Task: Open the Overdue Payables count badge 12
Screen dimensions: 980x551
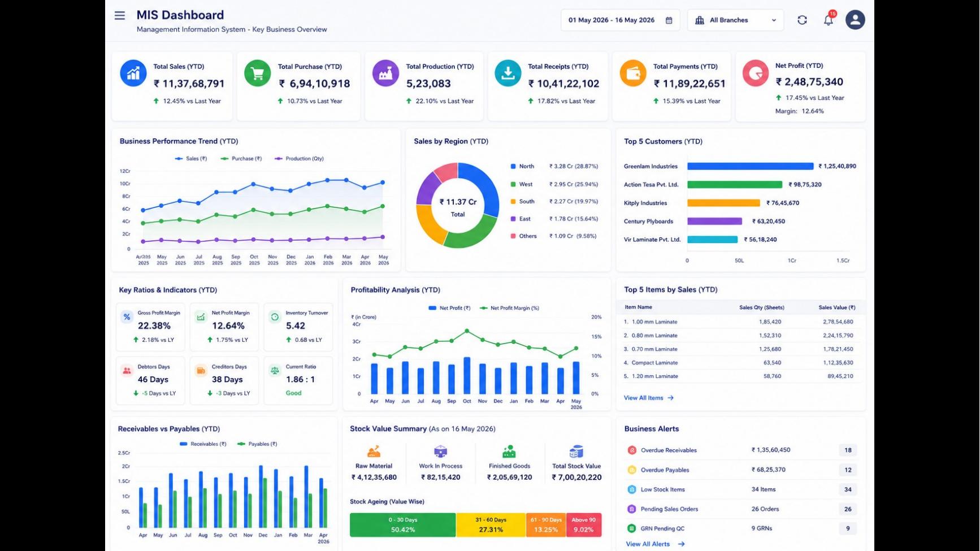Action: [848, 470]
